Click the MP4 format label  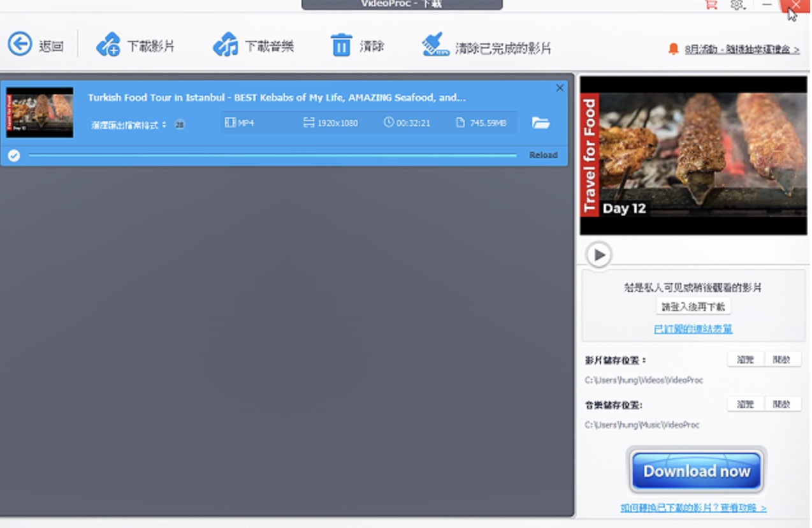240,122
